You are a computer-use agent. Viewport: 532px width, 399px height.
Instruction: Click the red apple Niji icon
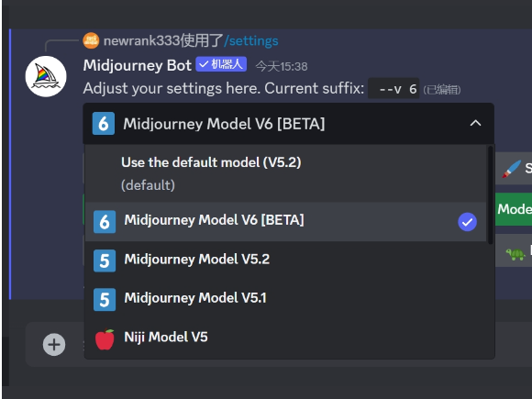[105, 339]
